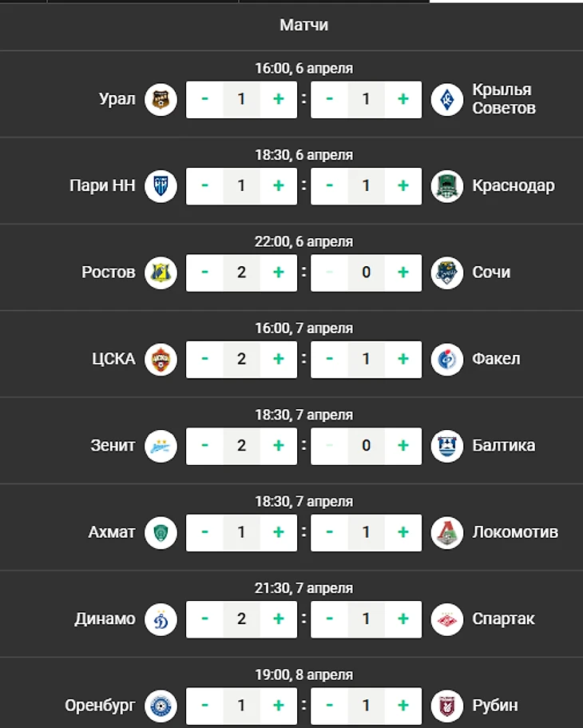
Task: Click Zenit's score value field
Action: 241,446
